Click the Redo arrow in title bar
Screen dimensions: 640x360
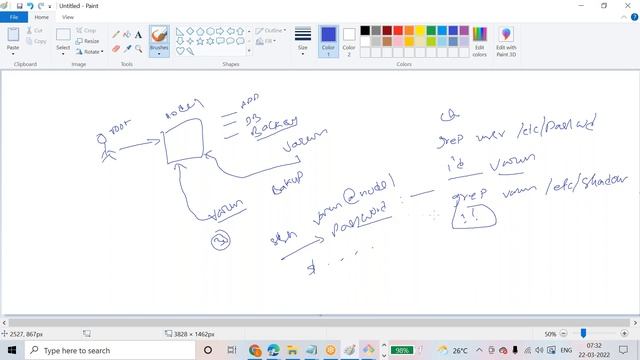pyautogui.click(x=41, y=6)
